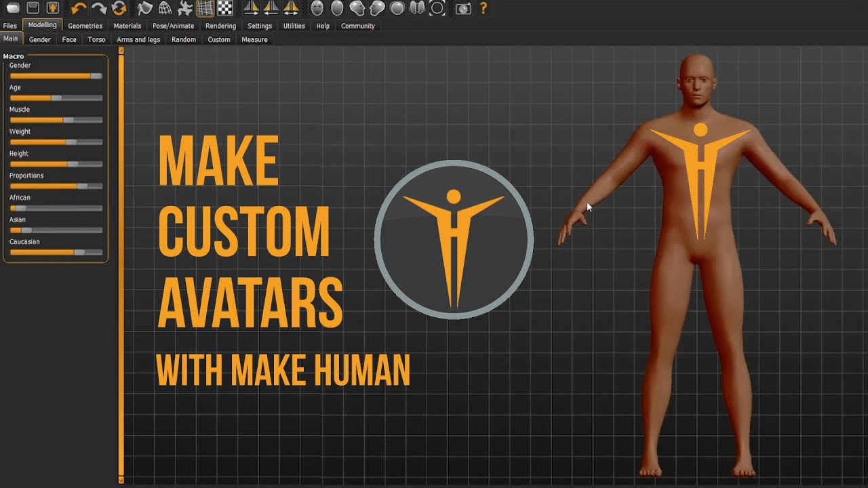Viewport: 868px width, 488px height.
Task: Click the New human toolbar icon
Action: tap(13, 8)
